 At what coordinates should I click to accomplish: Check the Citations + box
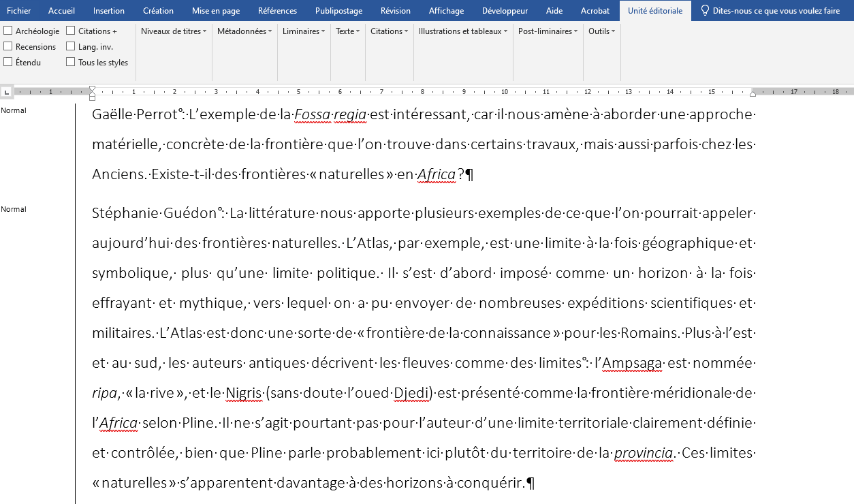click(x=71, y=31)
